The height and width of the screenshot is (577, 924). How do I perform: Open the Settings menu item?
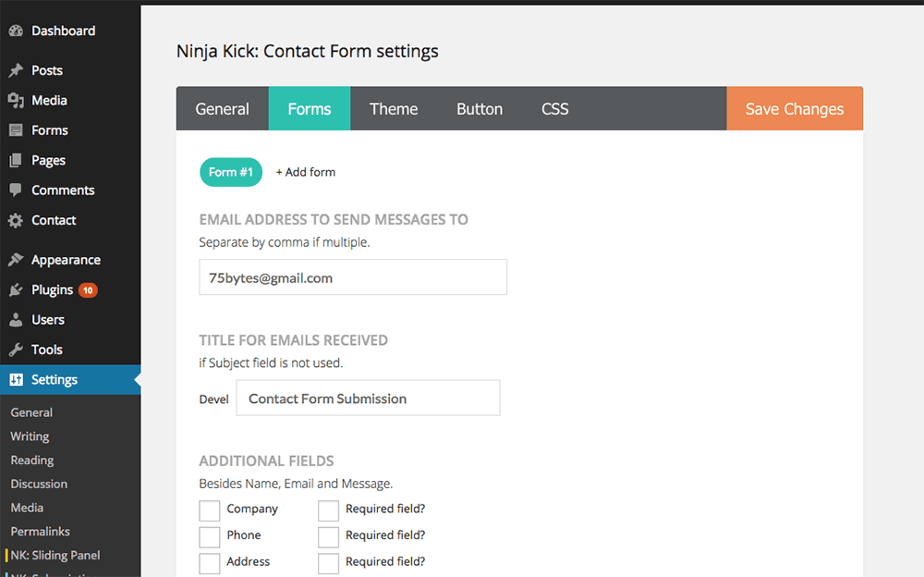(70, 379)
